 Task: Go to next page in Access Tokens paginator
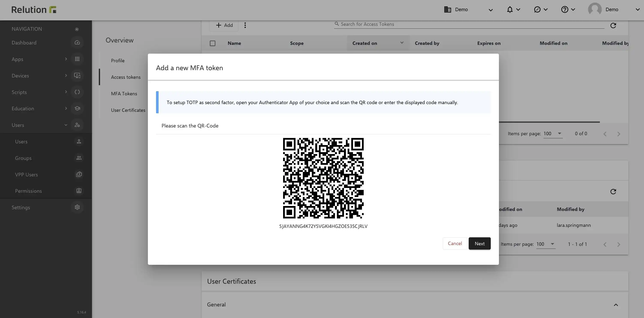(x=619, y=134)
